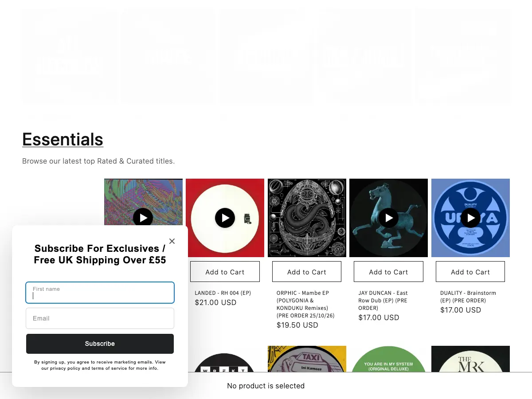Add JAY DUNCAN East Row Dub to cart
The image size is (532, 399).
click(388, 272)
